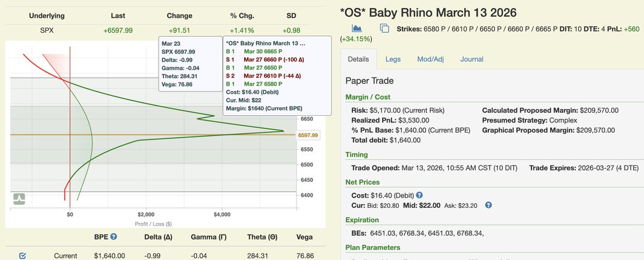Viewport: 644px width, 260px height.
Task: Click the percent change +1.41%
Action: coord(242,30)
